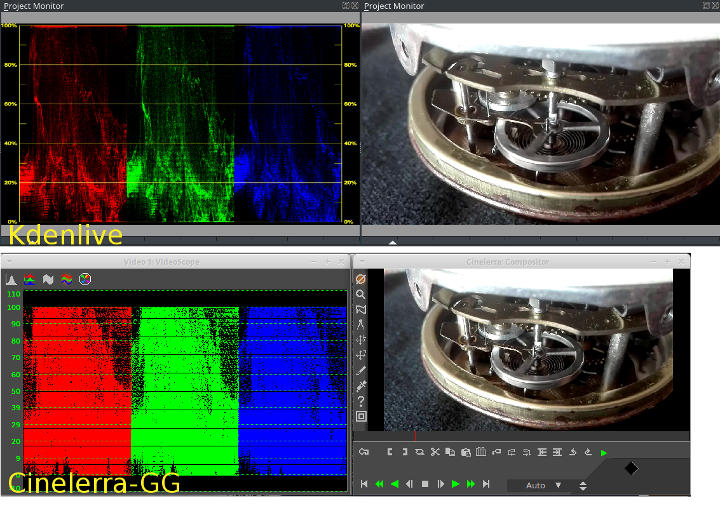Viewport: 720px width, 508px height.
Task: Click the in-point bracket icon
Action: [389, 453]
